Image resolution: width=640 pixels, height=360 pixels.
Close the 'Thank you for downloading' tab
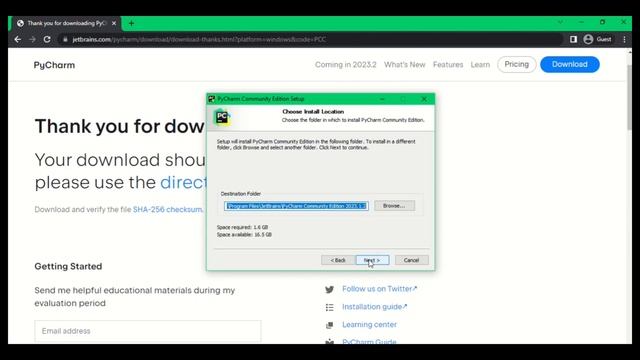pyautogui.click(x=114, y=23)
